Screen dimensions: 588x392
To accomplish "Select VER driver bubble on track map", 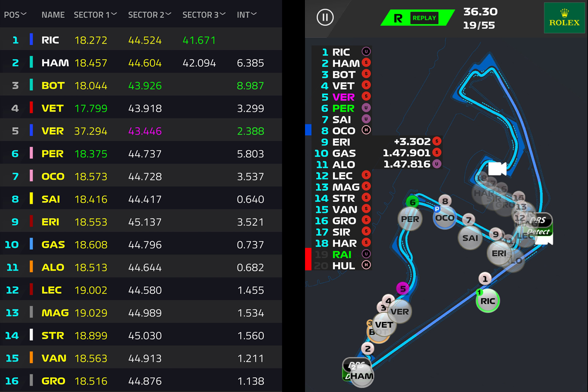I will pos(400,312).
